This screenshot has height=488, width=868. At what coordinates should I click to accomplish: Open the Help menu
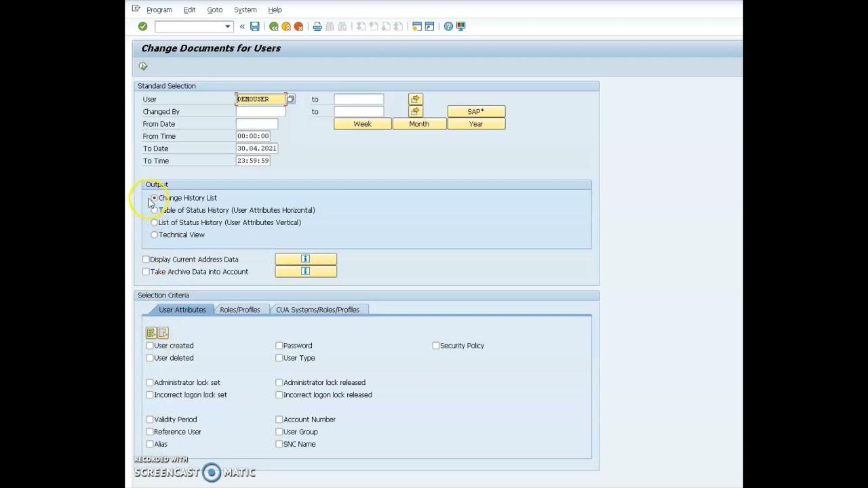pos(275,10)
